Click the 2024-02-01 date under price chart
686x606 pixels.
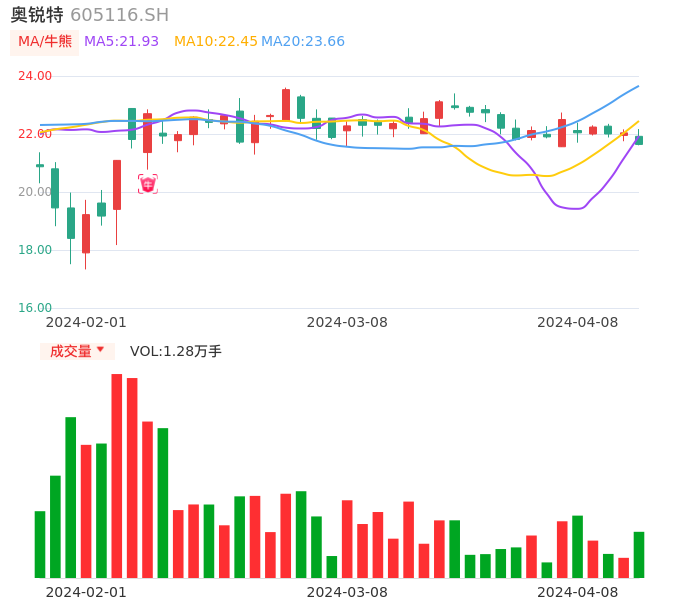coord(86,322)
